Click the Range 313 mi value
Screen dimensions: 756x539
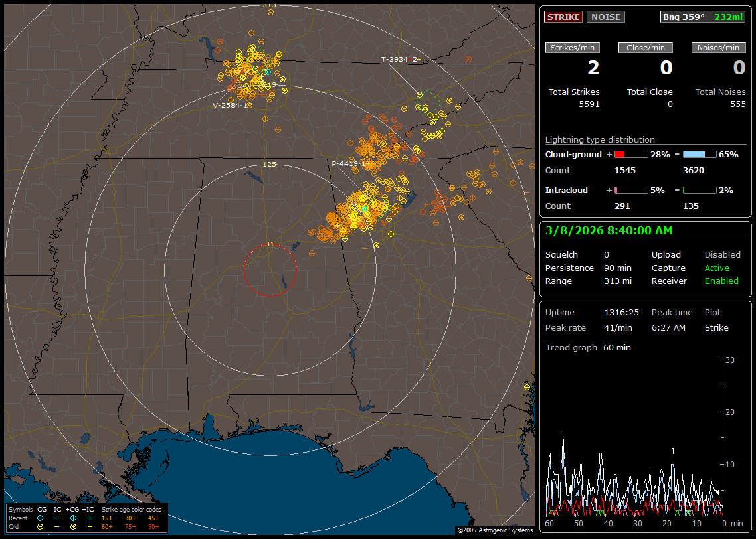coord(617,281)
